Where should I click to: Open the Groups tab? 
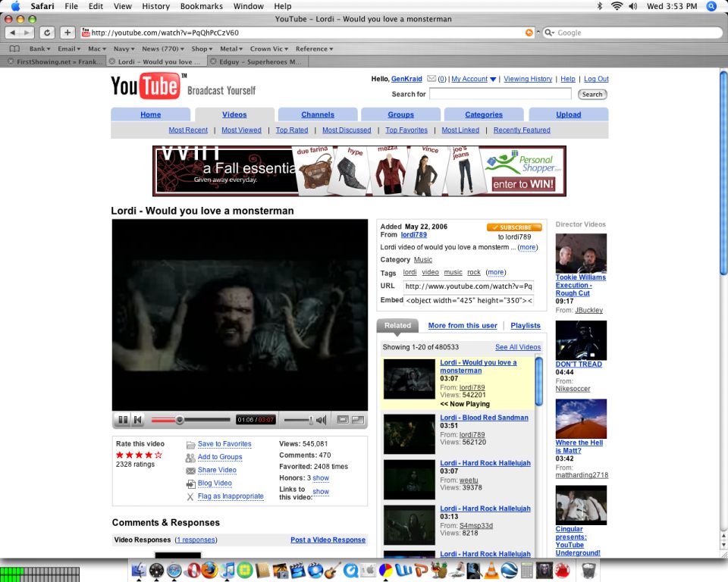point(400,114)
